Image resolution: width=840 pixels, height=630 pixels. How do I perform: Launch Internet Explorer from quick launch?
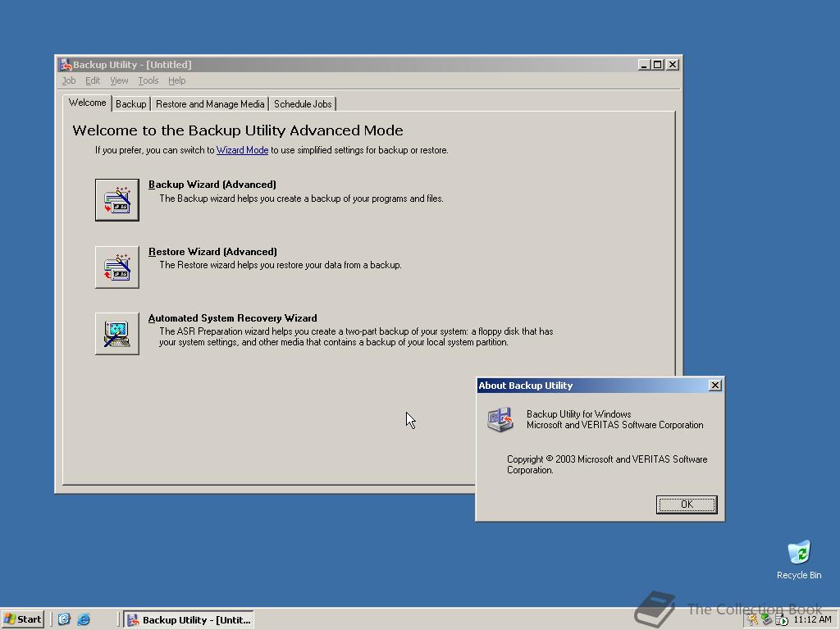84,619
